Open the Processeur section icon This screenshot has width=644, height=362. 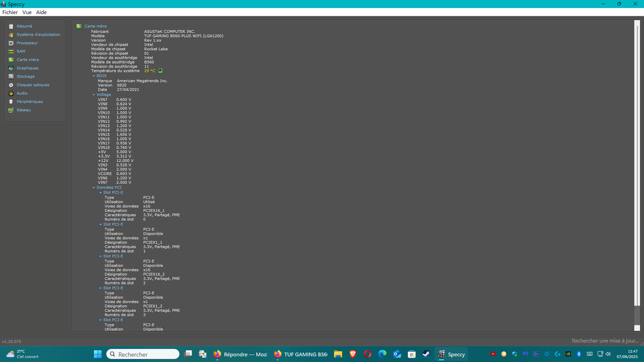11,43
